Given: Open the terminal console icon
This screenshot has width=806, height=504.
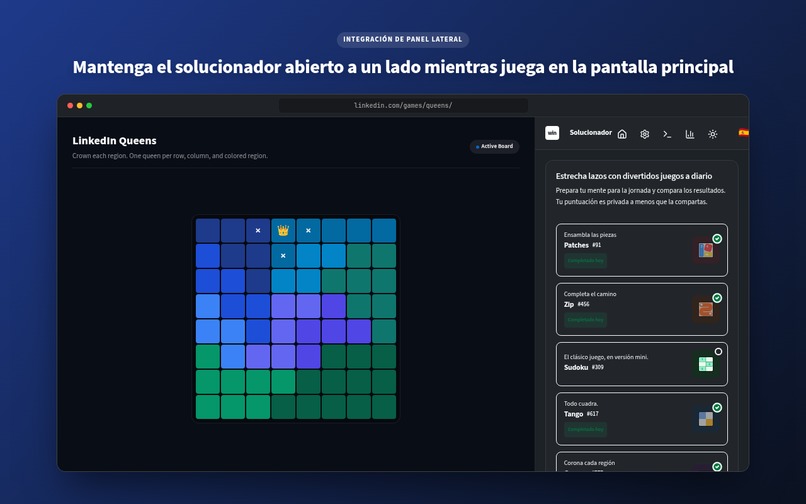Looking at the screenshot, I should (x=667, y=134).
